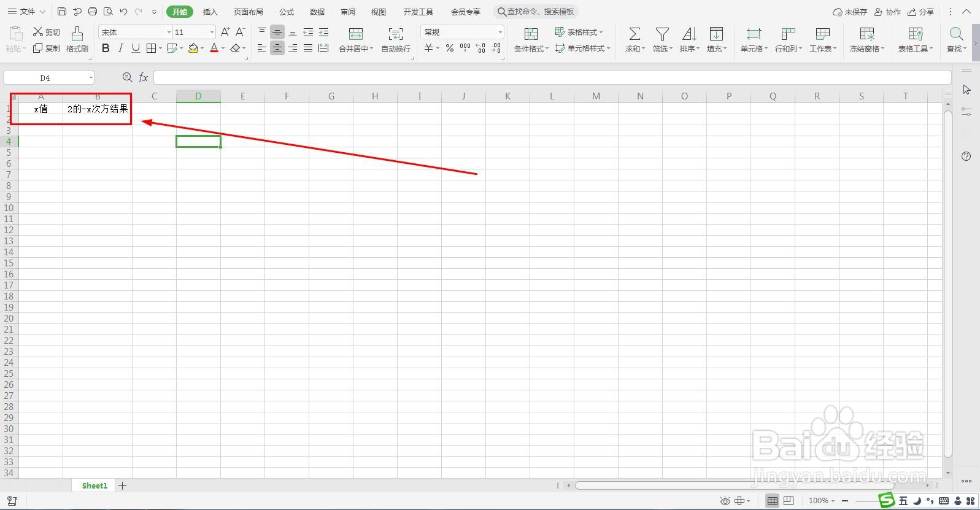
Task: Switch to the View (视图) tab
Action: coord(379,12)
